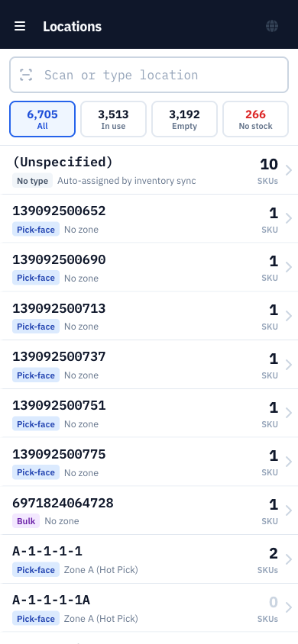Image resolution: width=298 pixels, height=644 pixels.
Task: Click the No type badge
Action: [32, 181]
